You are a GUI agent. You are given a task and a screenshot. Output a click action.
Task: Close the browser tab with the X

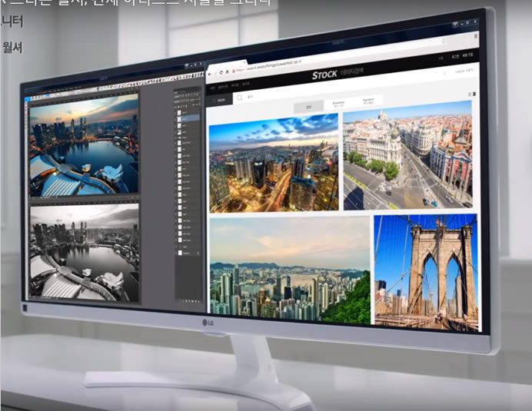tap(244, 62)
